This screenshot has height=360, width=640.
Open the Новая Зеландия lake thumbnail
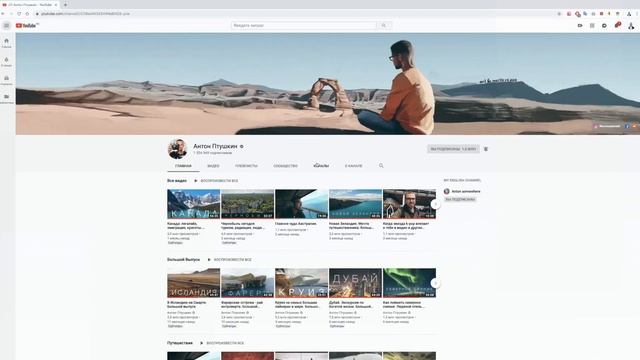coord(355,204)
